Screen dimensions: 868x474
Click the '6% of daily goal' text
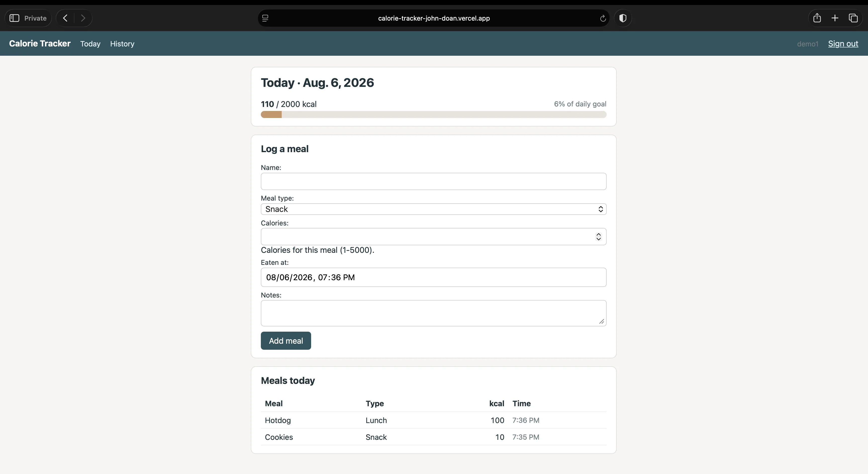coord(580,104)
